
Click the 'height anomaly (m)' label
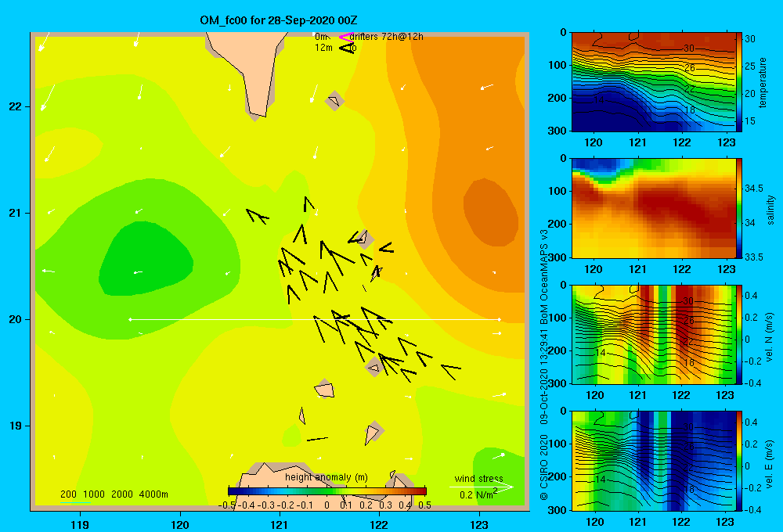click(x=326, y=477)
